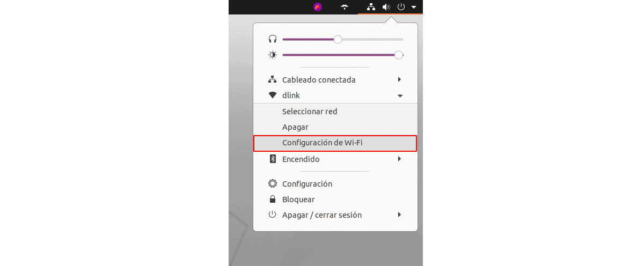Click the Wi-Fi signal icon next to dlink
Image resolution: width=644 pixels, height=266 pixels.
click(x=273, y=95)
